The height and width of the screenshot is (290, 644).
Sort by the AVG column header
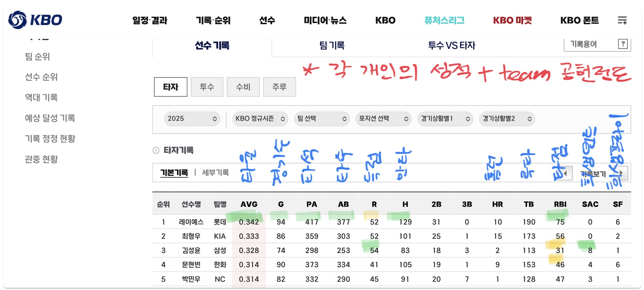pos(249,205)
